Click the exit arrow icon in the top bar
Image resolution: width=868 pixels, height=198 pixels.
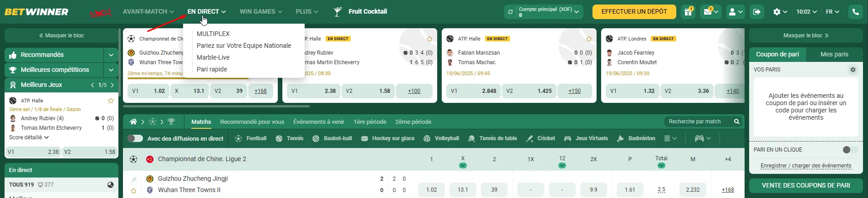pos(756,12)
